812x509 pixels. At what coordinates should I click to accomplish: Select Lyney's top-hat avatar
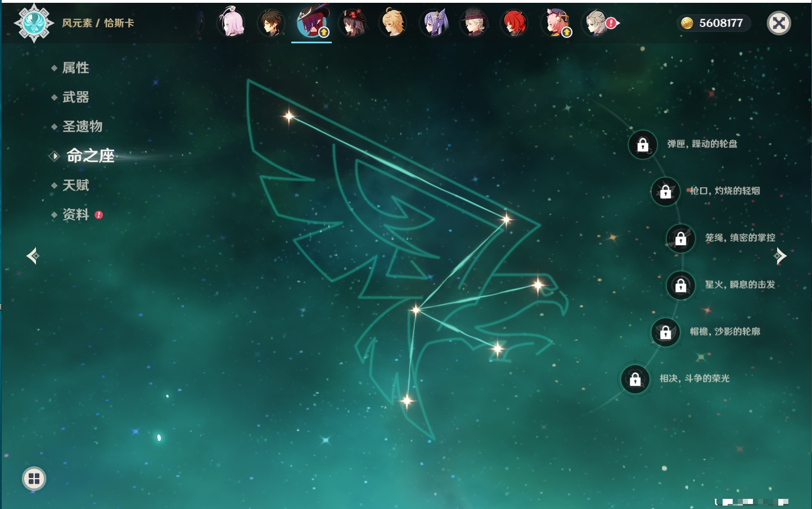[474, 24]
